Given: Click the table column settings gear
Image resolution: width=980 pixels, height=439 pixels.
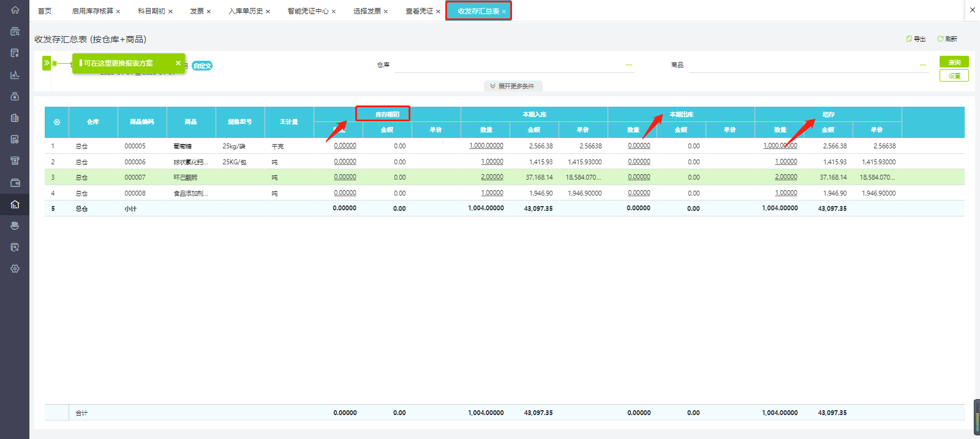Looking at the screenshot, I should coord(57,122).
